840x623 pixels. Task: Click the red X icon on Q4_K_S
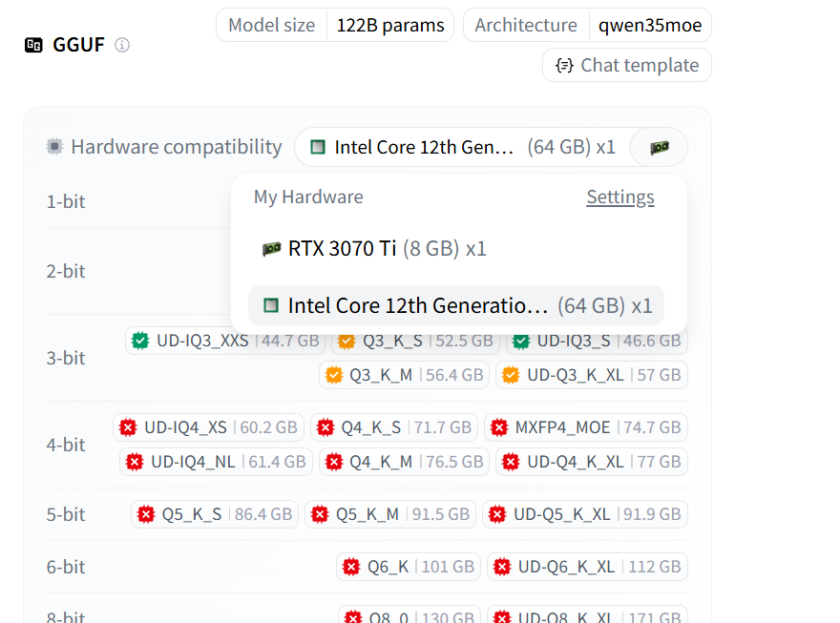[325, 427]
